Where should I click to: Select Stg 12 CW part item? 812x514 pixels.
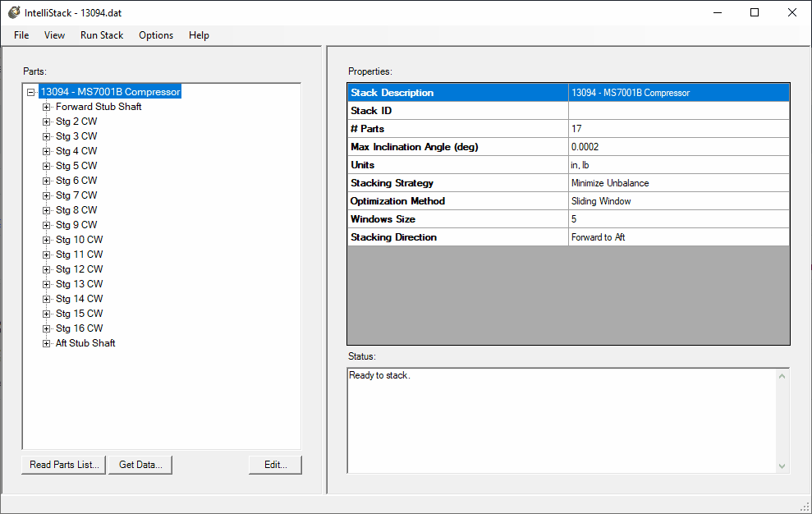[x=79, y=269]
